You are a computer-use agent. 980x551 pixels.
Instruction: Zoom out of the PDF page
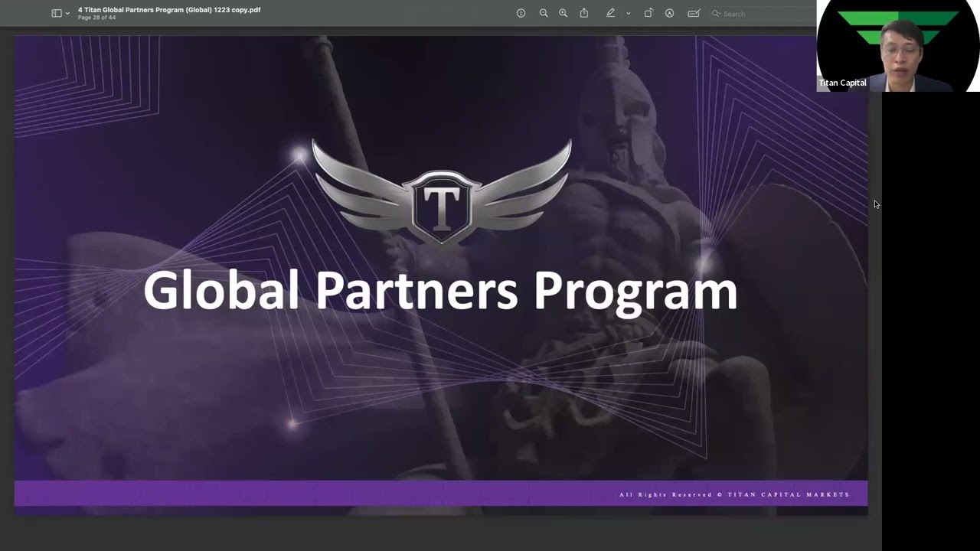(544, 13)
